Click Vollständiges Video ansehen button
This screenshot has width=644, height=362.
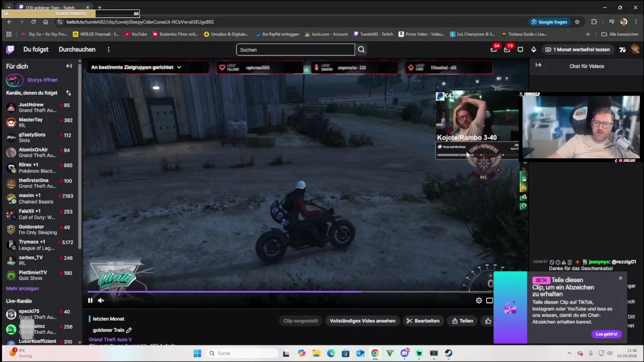click(362, 321)
